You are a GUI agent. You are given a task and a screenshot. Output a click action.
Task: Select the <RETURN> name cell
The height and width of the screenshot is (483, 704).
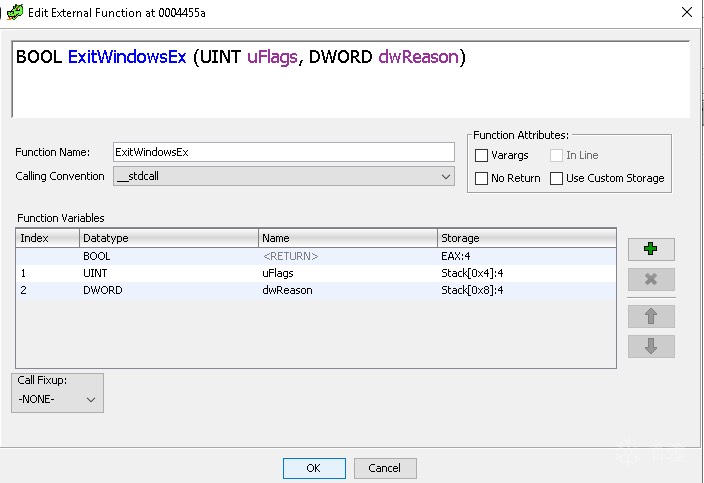click(348, 256)
